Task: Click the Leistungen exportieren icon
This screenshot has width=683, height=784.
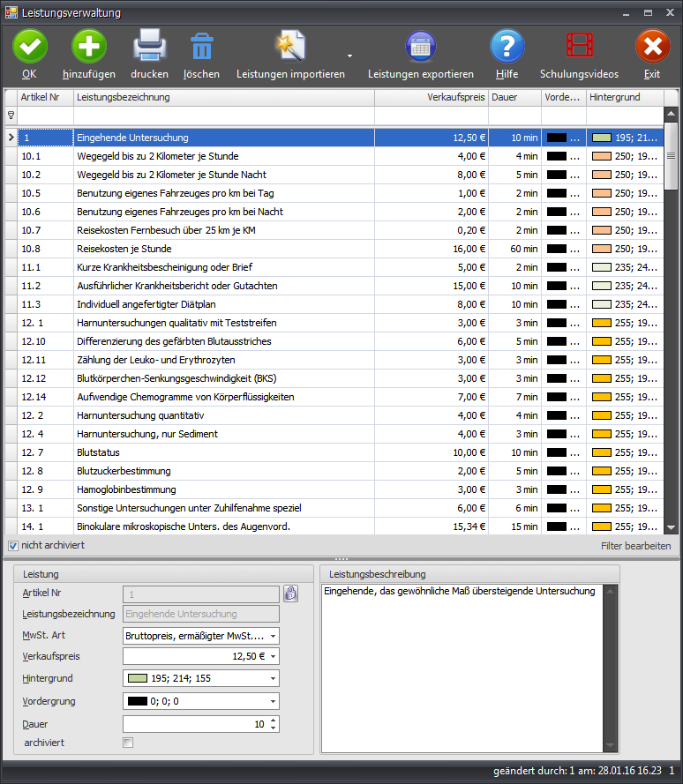Action: tap(420, 46)
